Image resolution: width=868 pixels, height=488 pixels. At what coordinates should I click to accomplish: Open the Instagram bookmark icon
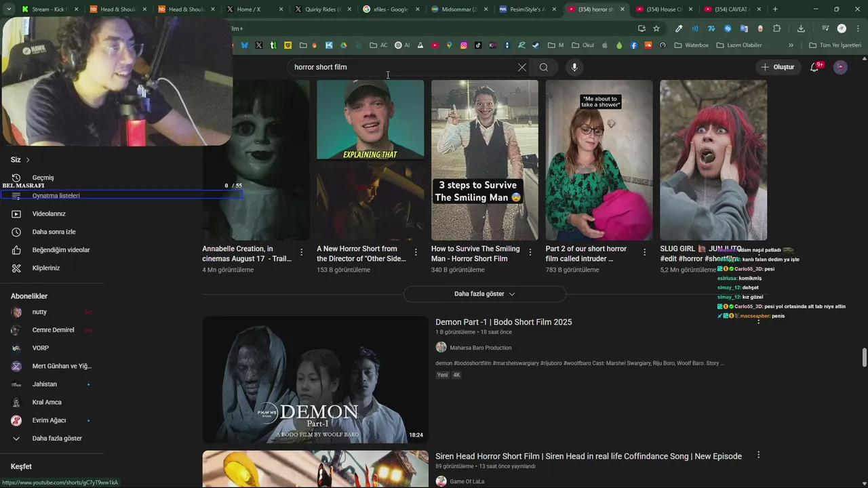pos(464,45)
